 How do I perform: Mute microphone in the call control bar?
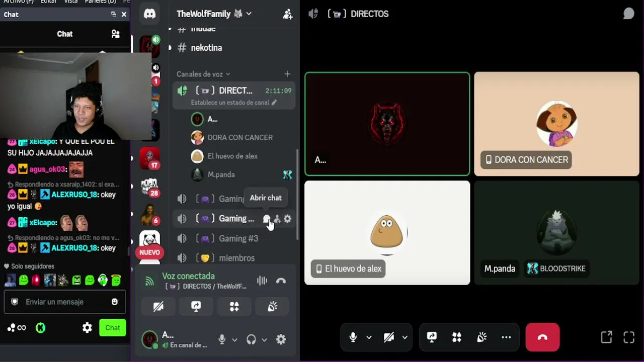(x=353, y=337)
